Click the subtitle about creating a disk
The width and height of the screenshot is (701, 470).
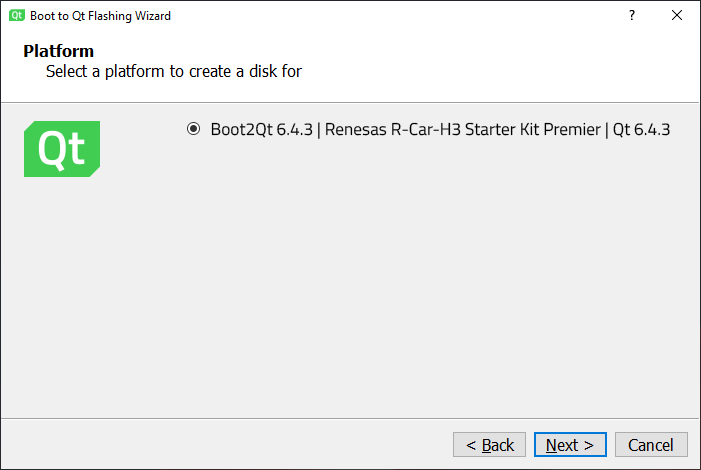tap(174, 72)
